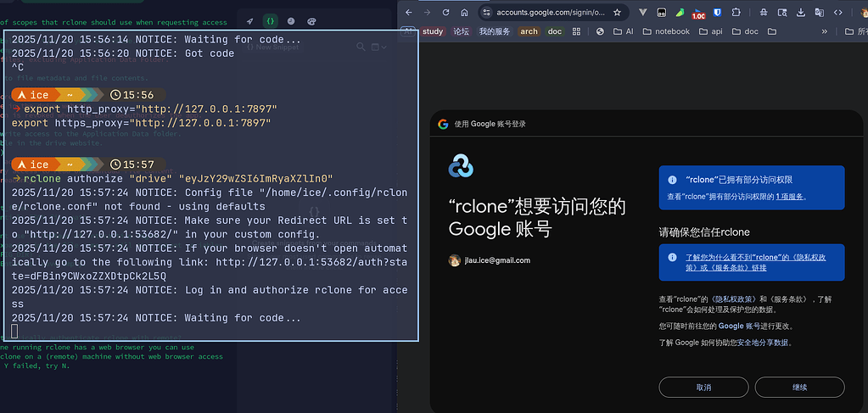
Task: Go back in the browser
Action: [408, 12]
